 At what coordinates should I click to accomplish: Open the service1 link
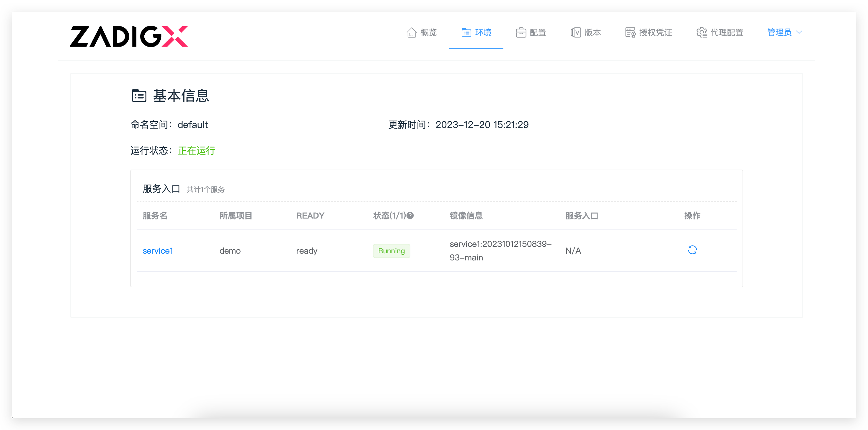click(158, 251)
